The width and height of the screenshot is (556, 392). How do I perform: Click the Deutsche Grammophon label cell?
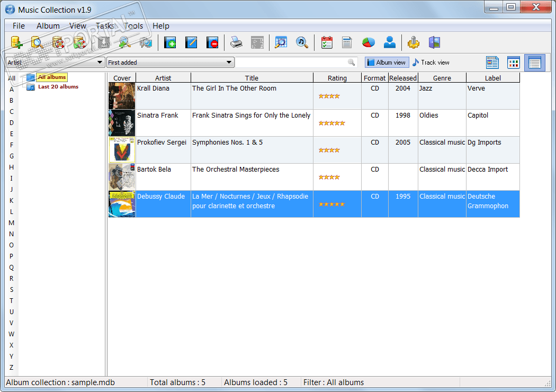click(x=493, y=204)
